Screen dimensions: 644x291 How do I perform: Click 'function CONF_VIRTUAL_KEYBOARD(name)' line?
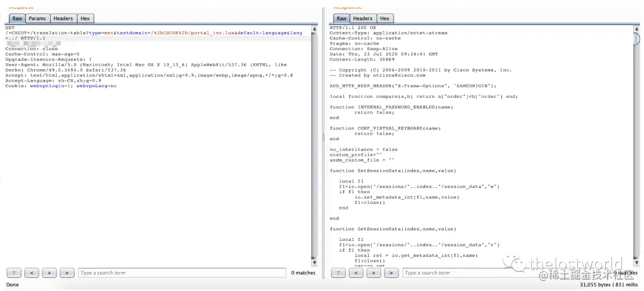(x=385, y=128)
